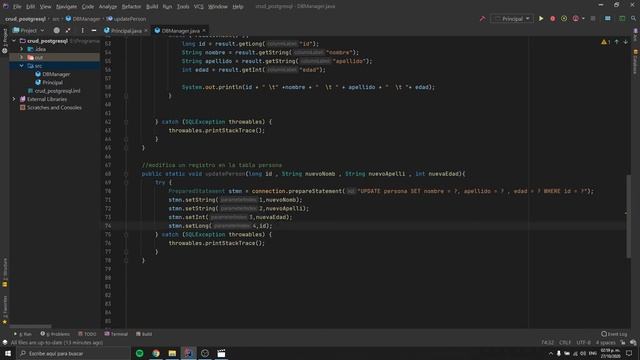Expand the .idea folder
This screenshot has height=360, width=640.
click(x=22, y=49)
